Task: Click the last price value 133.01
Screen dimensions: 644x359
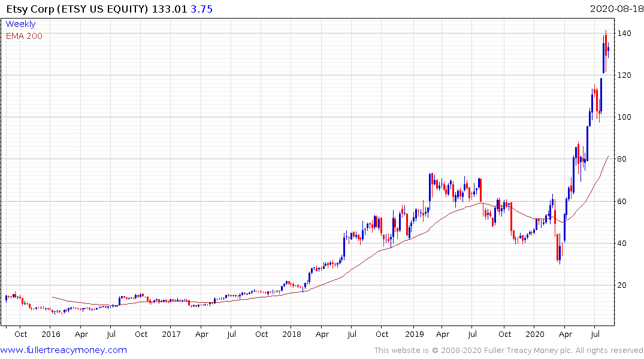Action: (169, 9)
